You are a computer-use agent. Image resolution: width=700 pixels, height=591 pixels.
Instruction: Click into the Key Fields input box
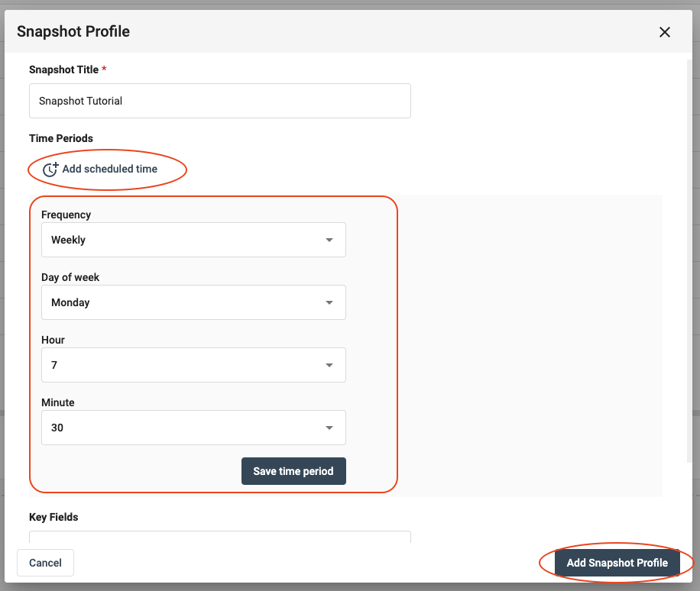click(219, 537)
